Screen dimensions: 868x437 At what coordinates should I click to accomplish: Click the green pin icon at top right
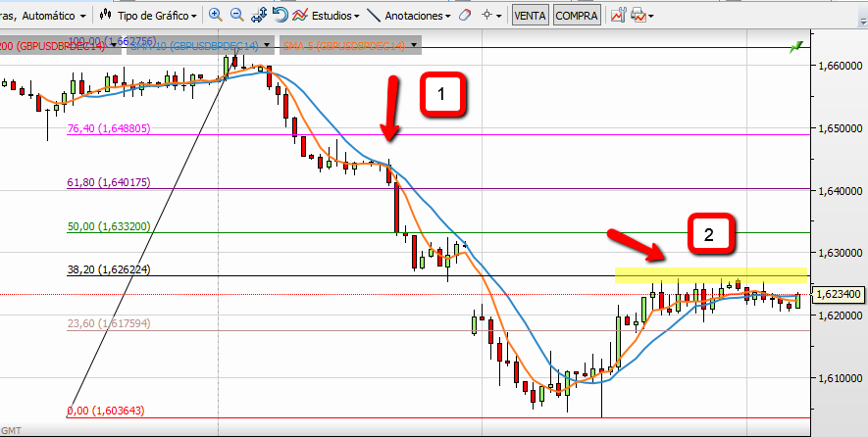tap(798, 45)
